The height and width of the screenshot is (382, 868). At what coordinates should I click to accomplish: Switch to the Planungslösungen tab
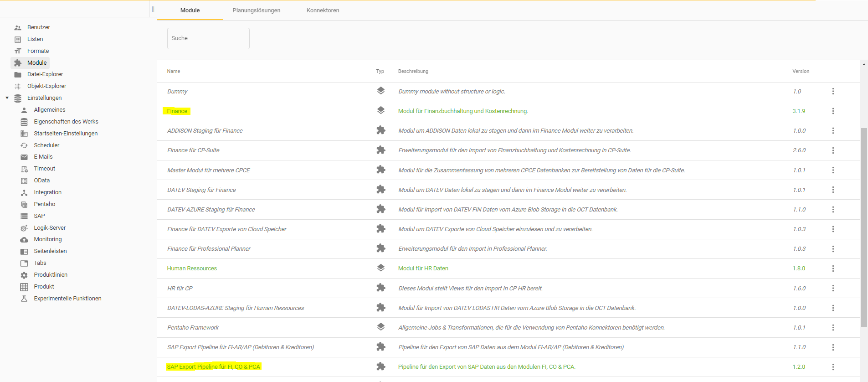pyautogui.click(x=256, y=10)
